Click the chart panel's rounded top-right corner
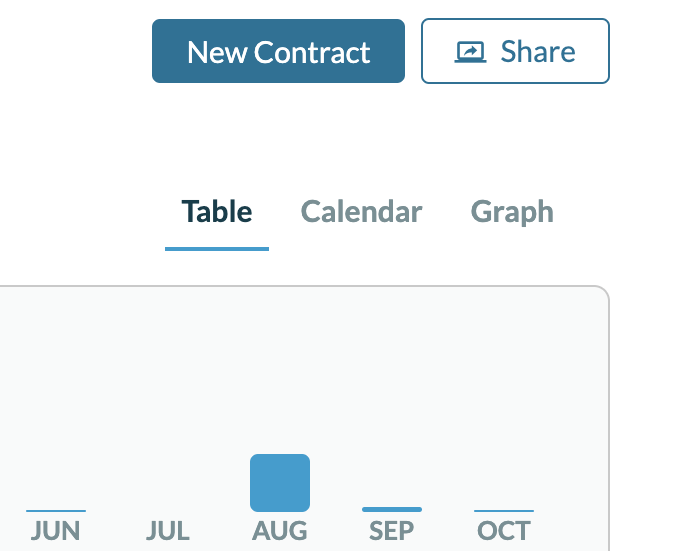 click(602, 293)
